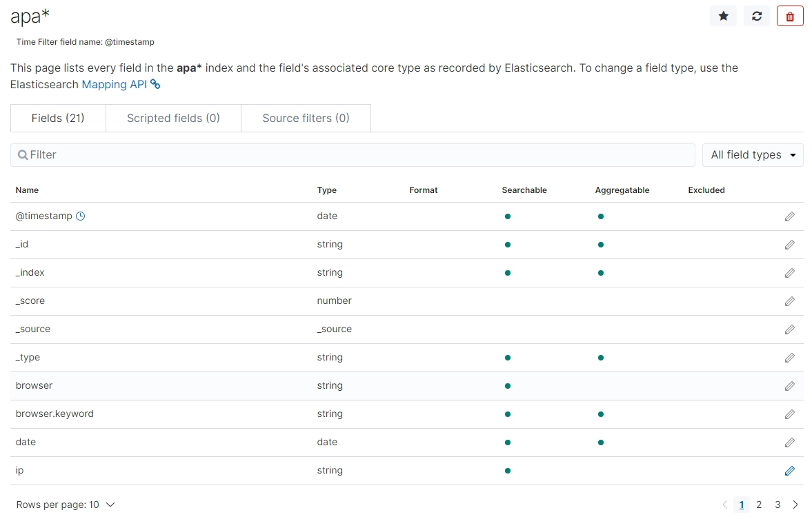Edit the browser field pencil icon
This screenshot has width=812, height=519.
[x=789, y=386]
